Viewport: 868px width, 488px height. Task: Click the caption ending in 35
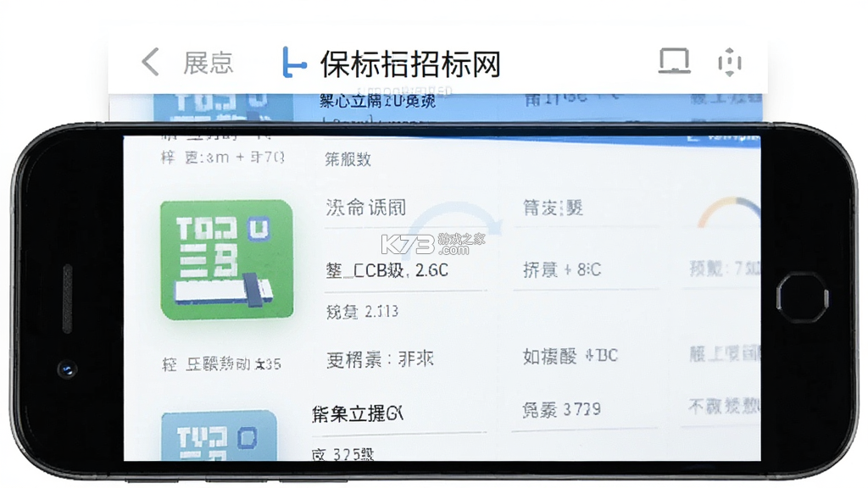click(x=221, y=364)
